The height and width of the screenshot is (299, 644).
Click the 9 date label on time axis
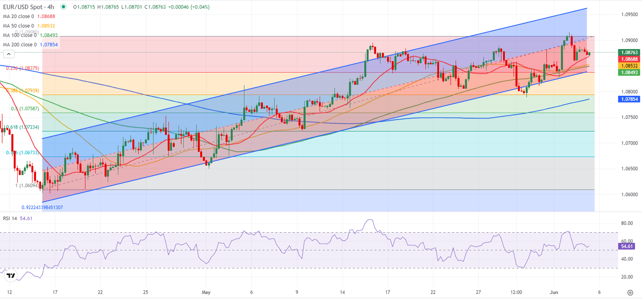tap(297, 292)
